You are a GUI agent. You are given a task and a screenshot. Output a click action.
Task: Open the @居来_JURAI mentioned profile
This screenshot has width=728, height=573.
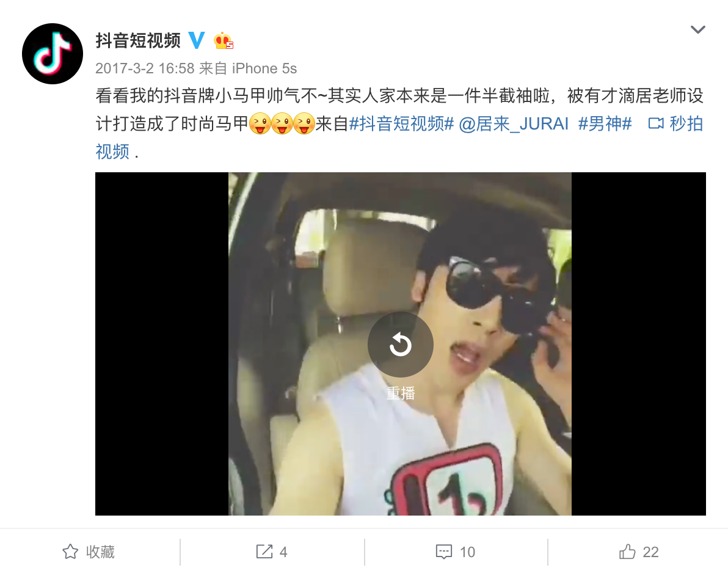click(x=514, y=124)
